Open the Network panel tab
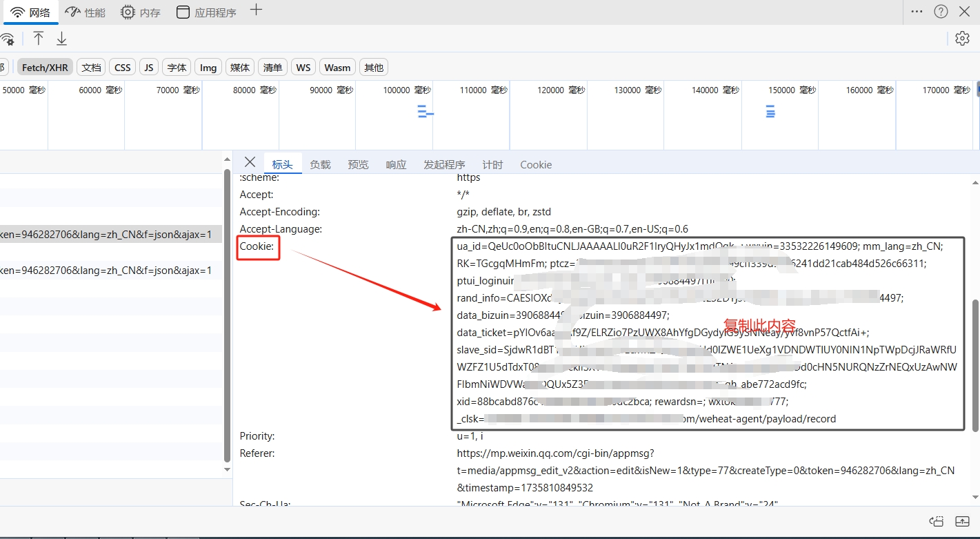980x539 pixels. [x=30, y=12]
